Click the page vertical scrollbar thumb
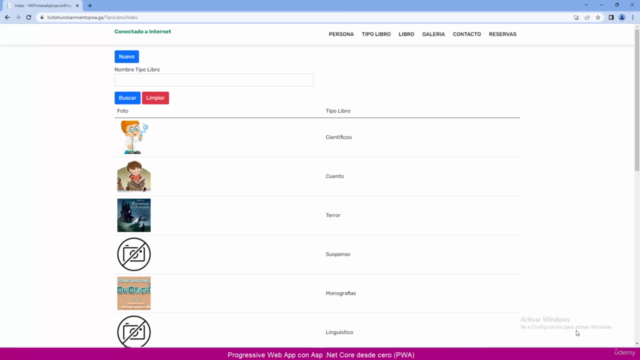 (637, 100)
